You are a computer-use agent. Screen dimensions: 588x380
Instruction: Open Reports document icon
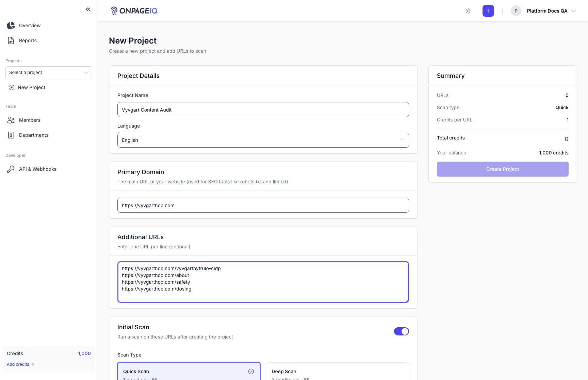11,40
